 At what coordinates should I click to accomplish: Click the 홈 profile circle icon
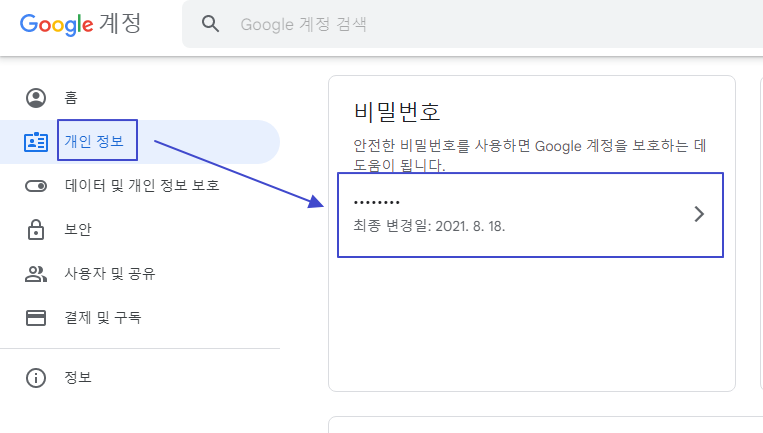(x=36, y=98)
